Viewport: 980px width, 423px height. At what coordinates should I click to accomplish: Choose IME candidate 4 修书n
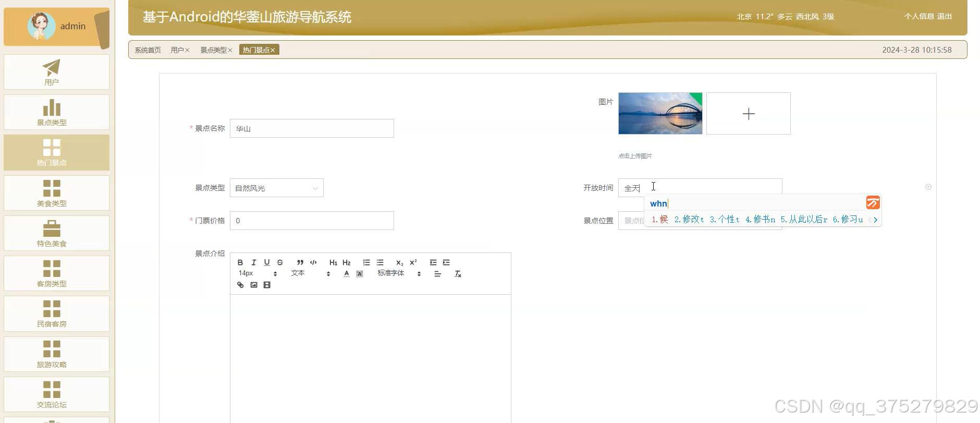760,220
